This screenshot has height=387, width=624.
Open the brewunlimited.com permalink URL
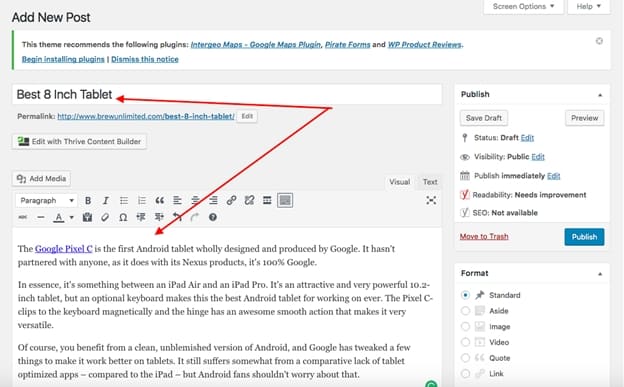point(146,116)
